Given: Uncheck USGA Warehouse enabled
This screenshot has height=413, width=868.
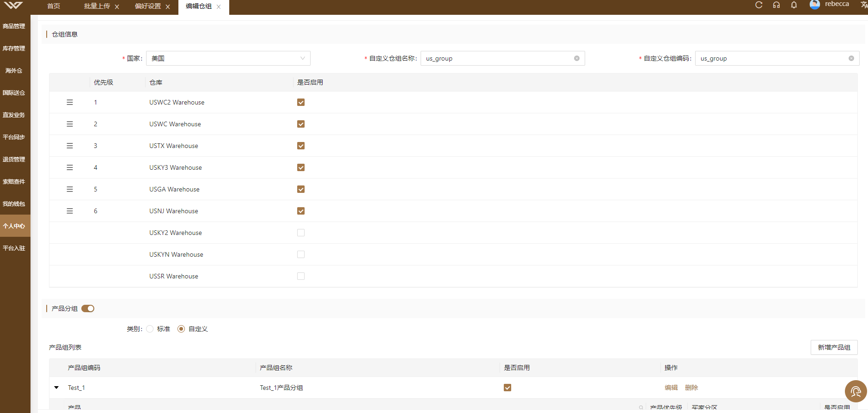Looking at the screenshot, I should 301,189.
